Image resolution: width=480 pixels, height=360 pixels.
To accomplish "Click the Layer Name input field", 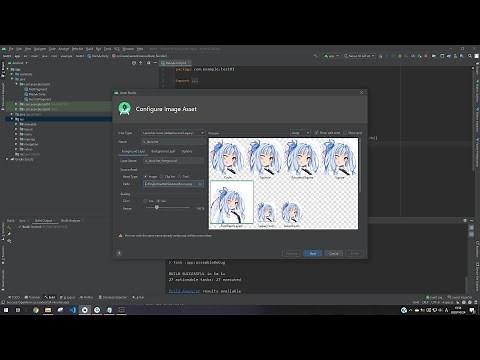I will [173, 161].
